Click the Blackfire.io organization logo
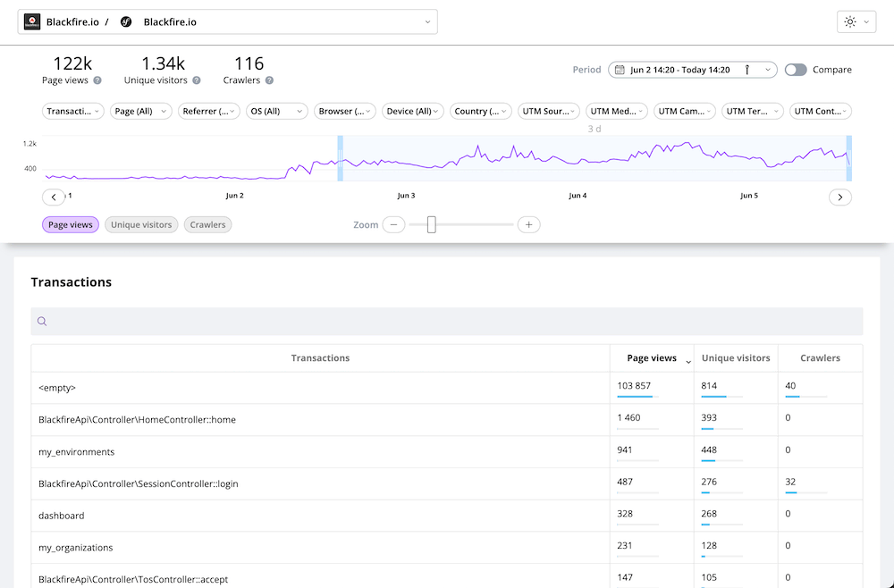The image size is (894, 588). click(x=32, y=21)
